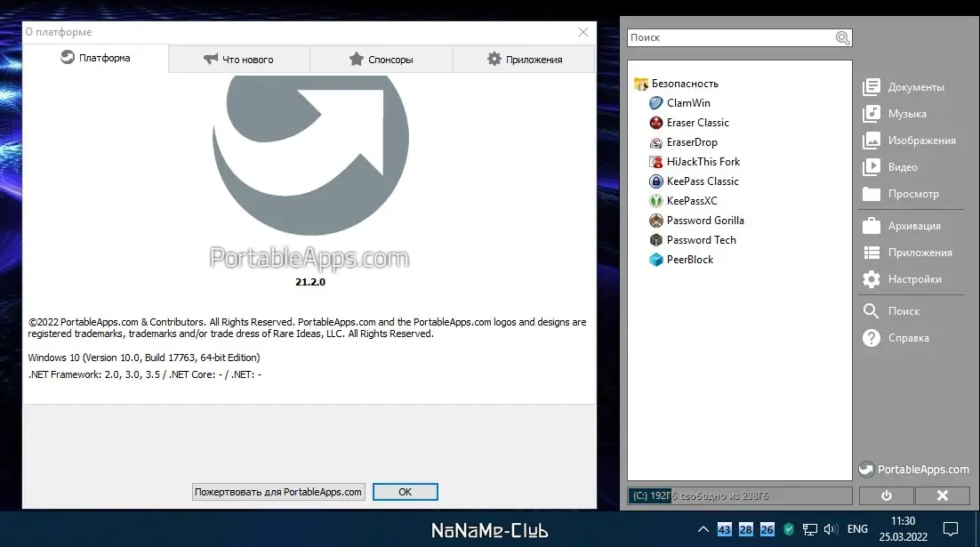Image resolution: width=980 pixels, height=547 pixels.
Task: Click the Поиск magnifier in side menu
Action: 872,310
